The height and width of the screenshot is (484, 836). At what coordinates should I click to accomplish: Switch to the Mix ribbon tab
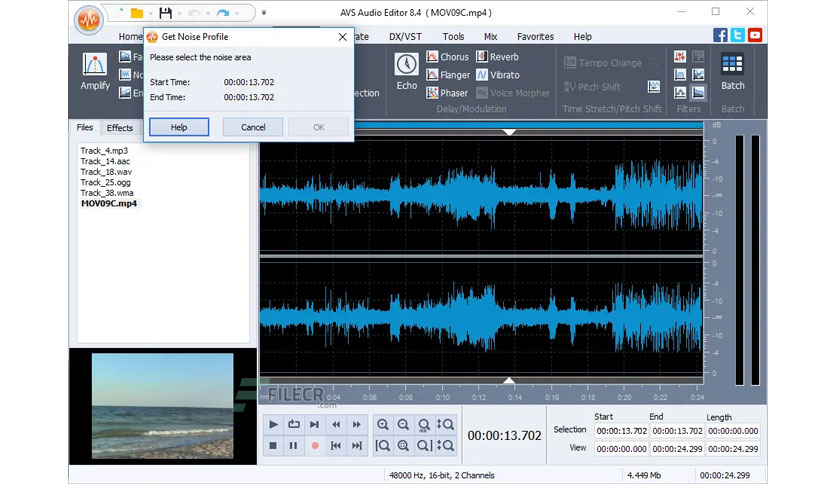click(x=491, y=36)
